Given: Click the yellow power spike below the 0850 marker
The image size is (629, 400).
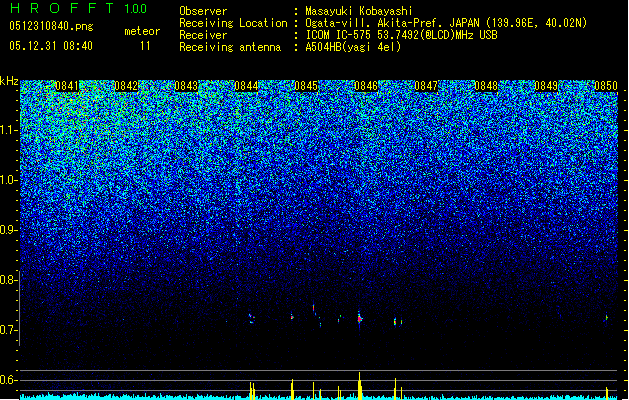Looking at the screenshot, I should point(607,393).
